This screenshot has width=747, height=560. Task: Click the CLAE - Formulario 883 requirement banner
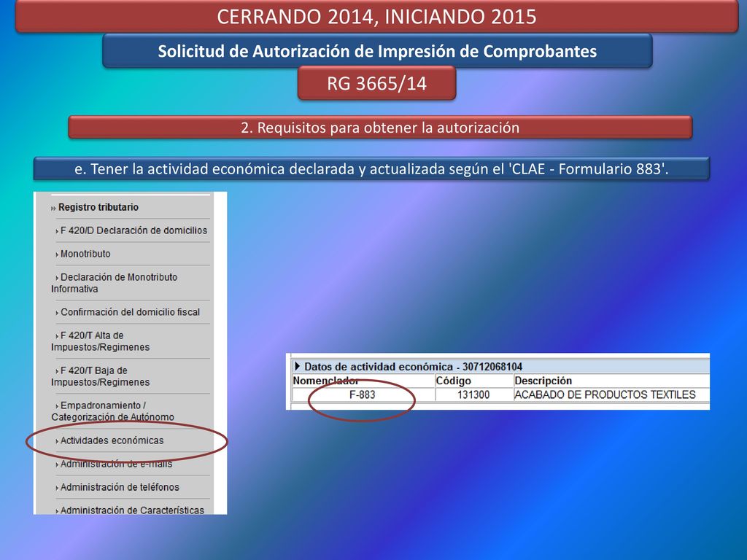[371, 169]
